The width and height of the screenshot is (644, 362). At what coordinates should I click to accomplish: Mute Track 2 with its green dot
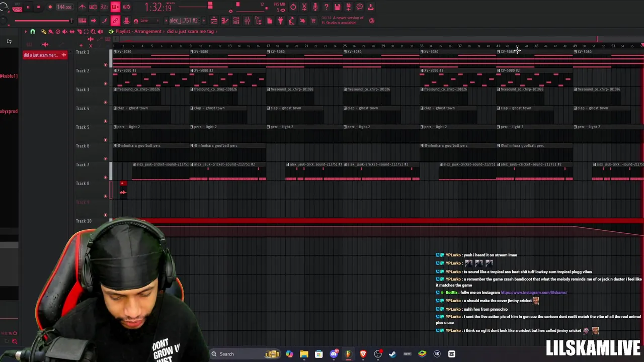(x=105, y=83)
